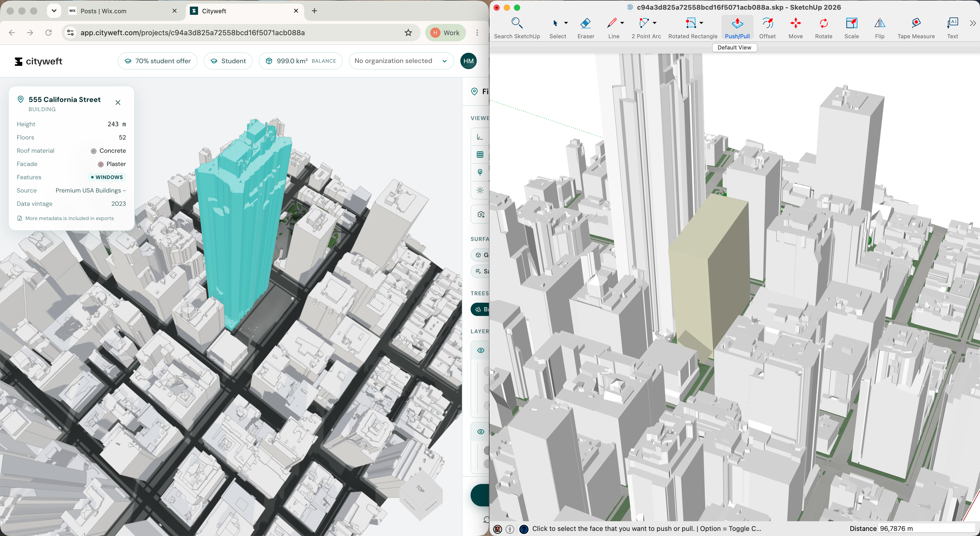Image resolution: width=980 pixels, height=536 pixels.
Task: Activate the Push/Pull tool
Action: pyautogui.click(x=737, y=28)
